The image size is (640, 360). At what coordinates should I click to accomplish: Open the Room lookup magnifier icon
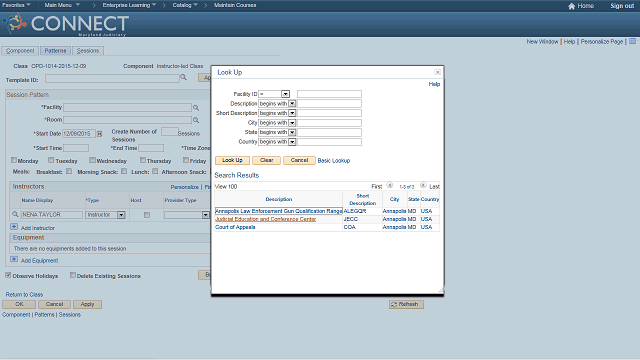[196, 120]
